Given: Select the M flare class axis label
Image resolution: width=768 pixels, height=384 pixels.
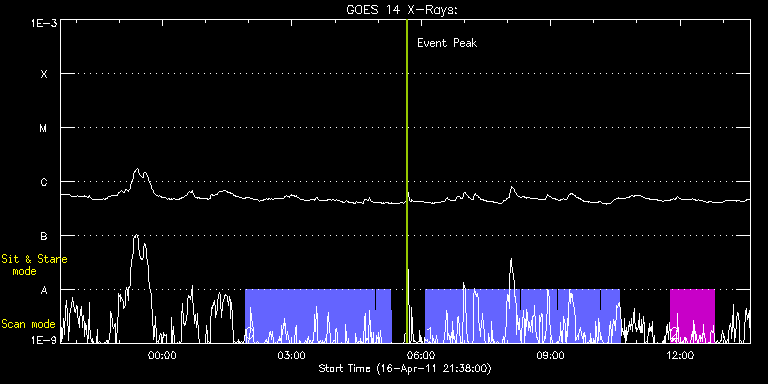Looking at the screenshot, I should [44, 128].
